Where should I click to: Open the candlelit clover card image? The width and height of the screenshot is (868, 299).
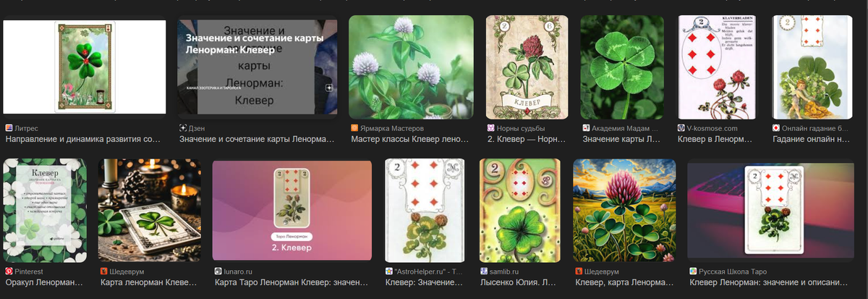tap(149, 211)
